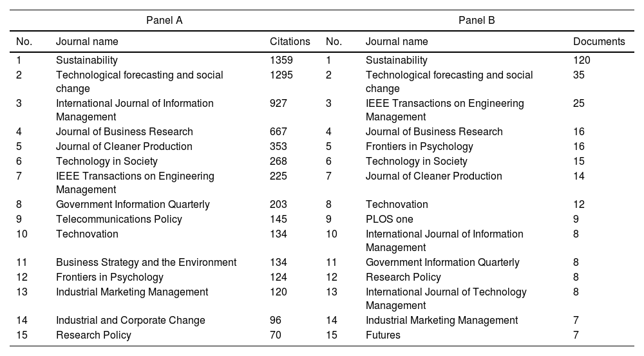Click Industrial and Corporate Change entry
The width and height of the screenshot is (644, 356).
point(130,321)
